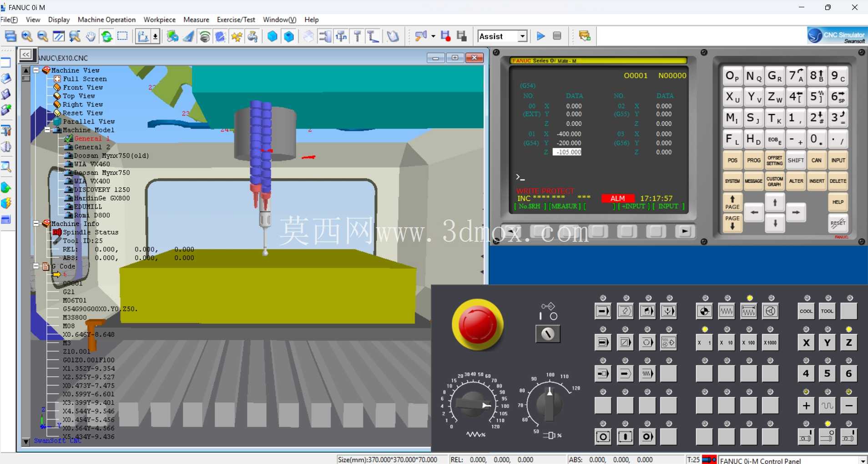
Task: Toggle the TOOL button on the panel
Action: [x=827, y=311]
